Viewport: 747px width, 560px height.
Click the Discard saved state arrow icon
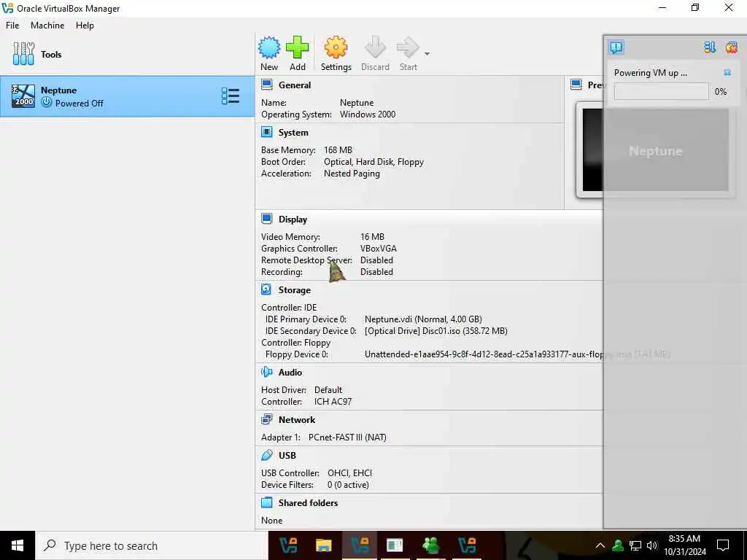[x=375, y=47]
